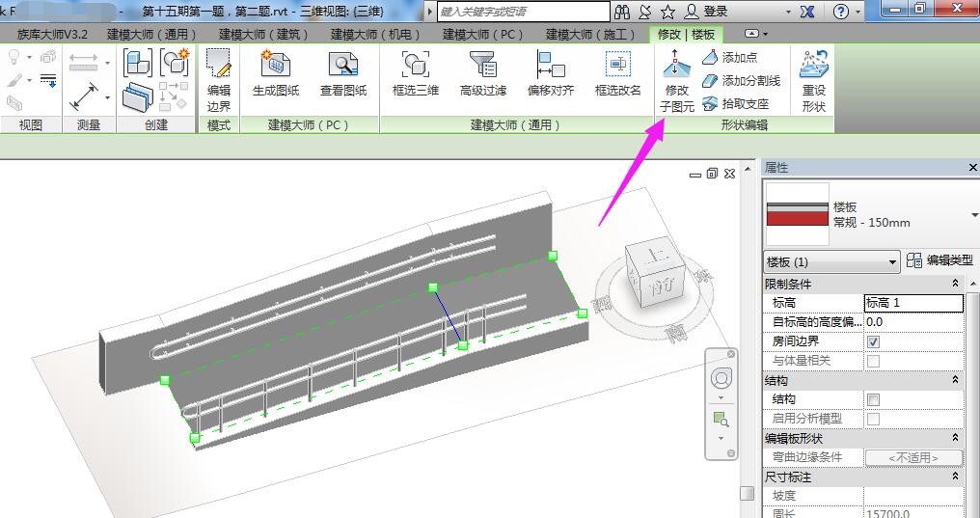980x518 pixels.
Task: Click the 编辑类型 button
Action: point(941,260)
